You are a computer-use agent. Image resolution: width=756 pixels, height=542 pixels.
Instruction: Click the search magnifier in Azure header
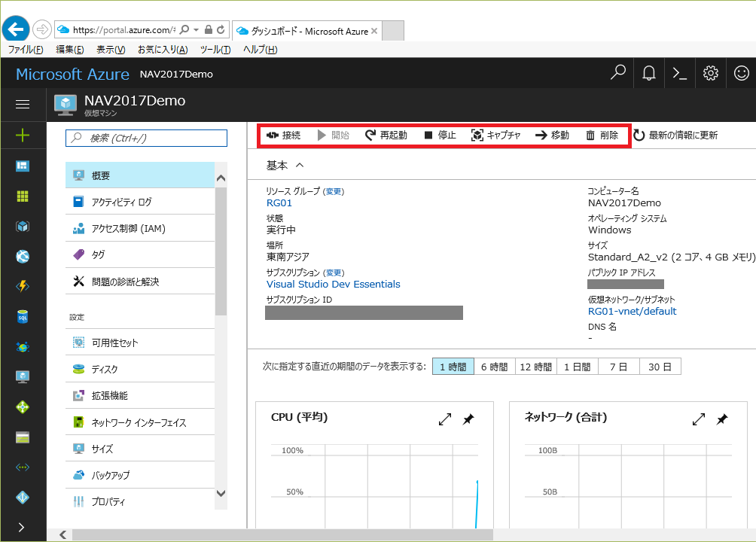pyautogui.click(x=617, y=73)
